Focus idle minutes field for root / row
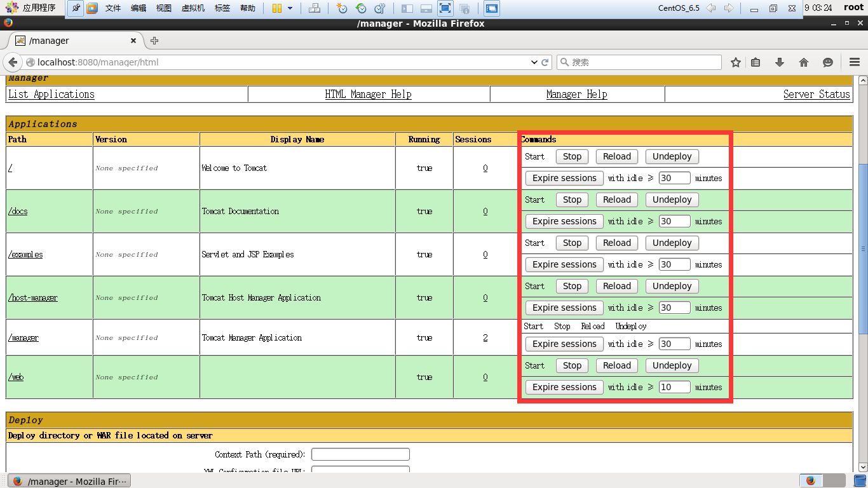The height and width of the screenshot is (488, 868). tap(674, 178)
